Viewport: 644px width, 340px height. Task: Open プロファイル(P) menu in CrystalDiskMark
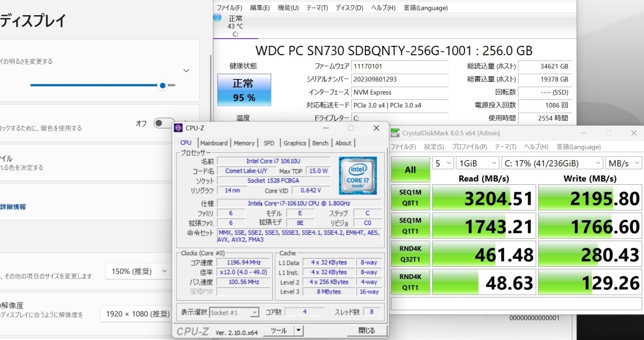(x=469, y=147)
